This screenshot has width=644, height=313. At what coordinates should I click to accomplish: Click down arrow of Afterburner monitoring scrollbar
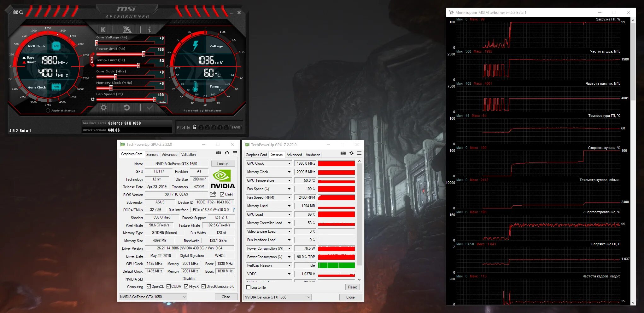(x=633, y=303)
